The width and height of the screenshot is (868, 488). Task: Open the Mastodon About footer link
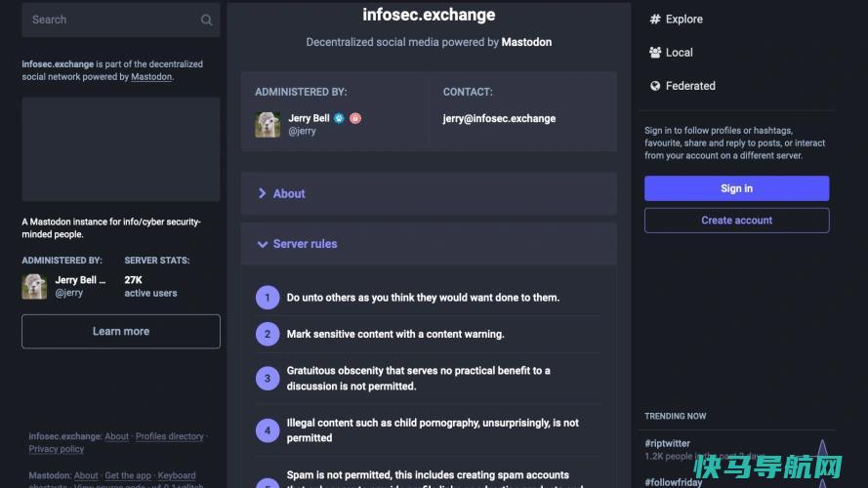(x=86, y=475)
